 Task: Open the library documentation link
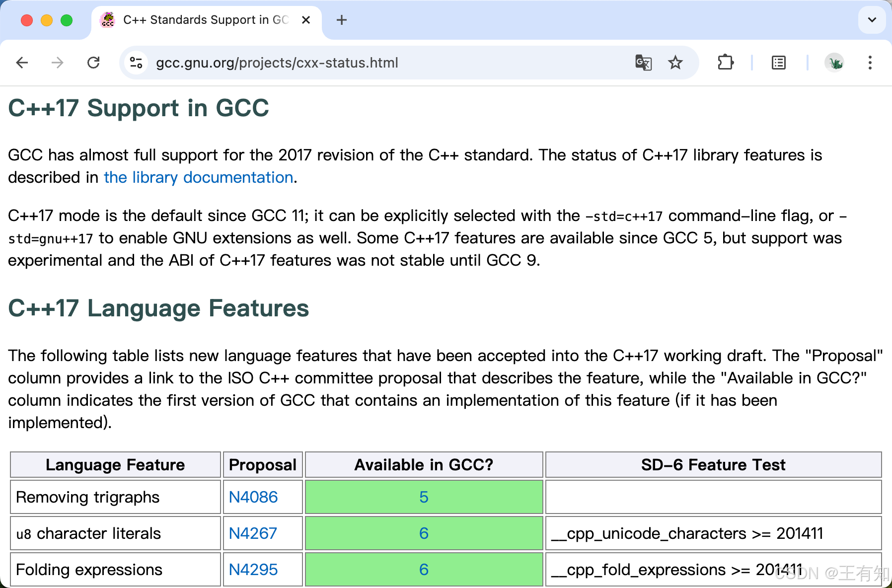click(x=199, y=177)
